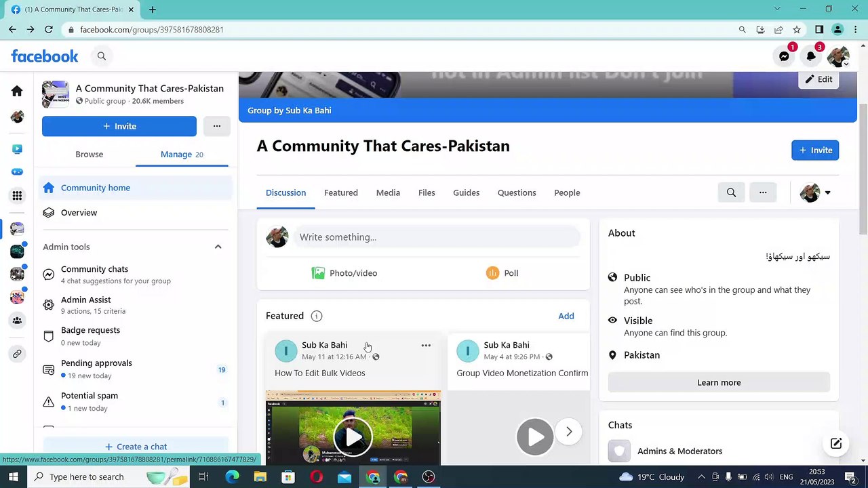Open options menu on Sub Ka Bahi's post
The height and width of the screenshot is (488, 868).
pyautogui.click(x=426, y=346)
